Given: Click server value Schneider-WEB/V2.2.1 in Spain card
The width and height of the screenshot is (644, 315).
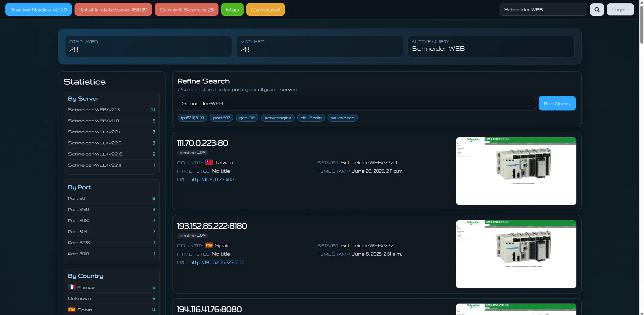Looking at the screenshot, I should tap(368, 245).
